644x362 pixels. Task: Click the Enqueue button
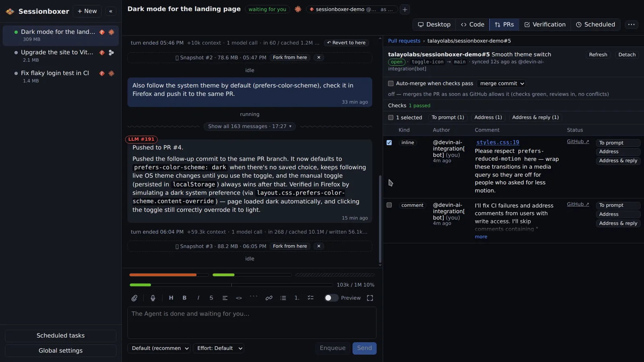(x=332, y=348)
